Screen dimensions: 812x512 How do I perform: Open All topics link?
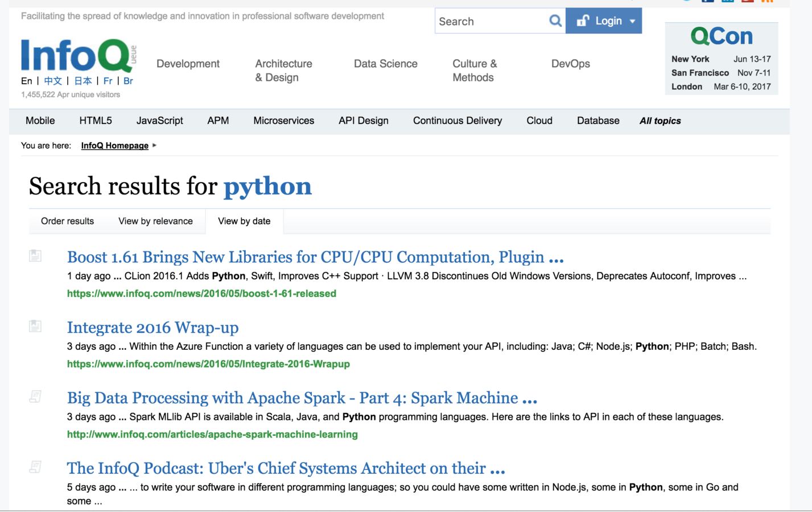(660, 121)
